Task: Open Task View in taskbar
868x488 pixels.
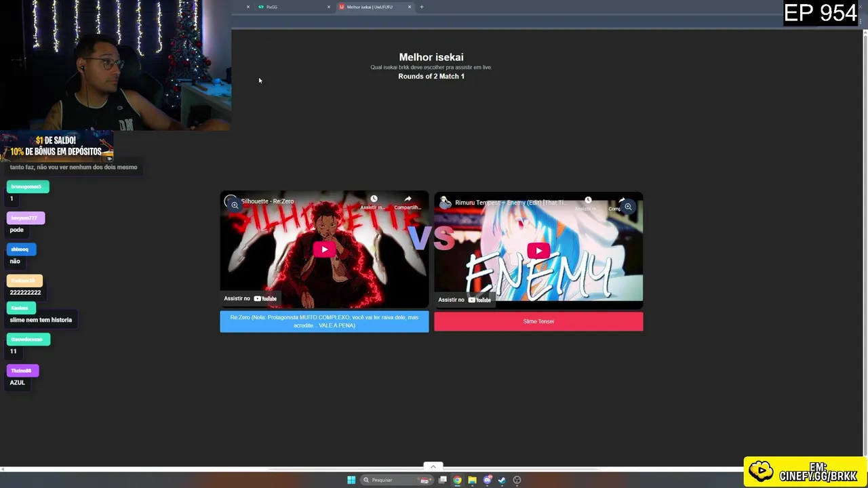Action: click(x=443, y=480)
